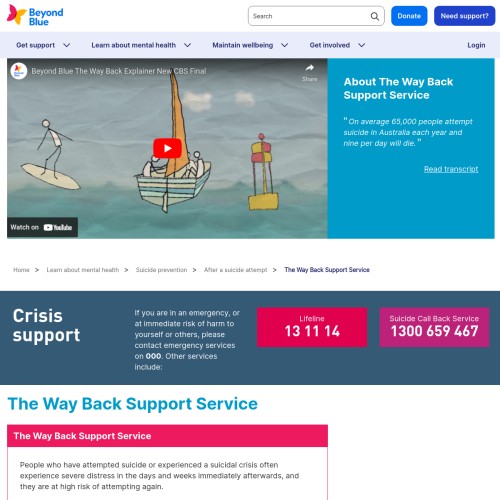Play the YouTube video
The height and width of the screenshot is (500, 500).
pos(167,148)
